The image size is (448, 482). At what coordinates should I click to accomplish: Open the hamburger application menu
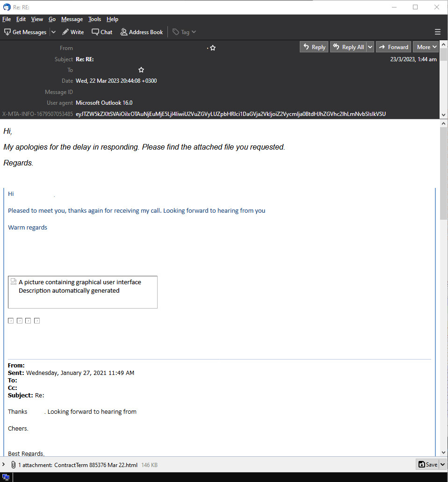pos(438,32)
